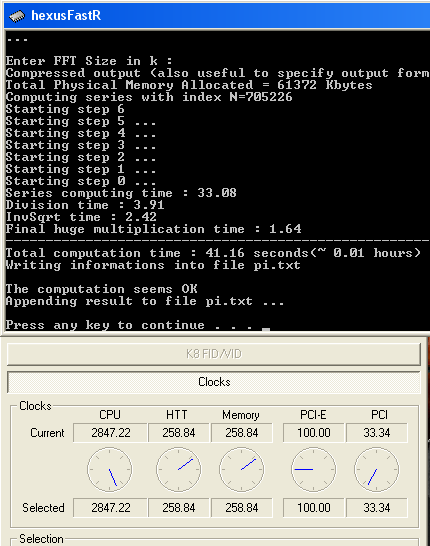430x546 pixels.
Task: Open the K8 FID/VID section button
Action: tap(214, 354)
